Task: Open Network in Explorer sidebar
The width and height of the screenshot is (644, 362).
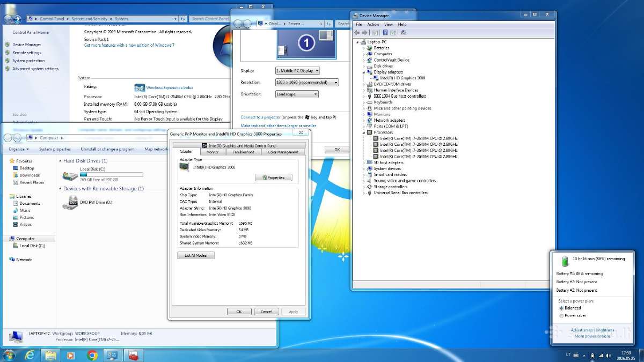Action: click(20, 260)
